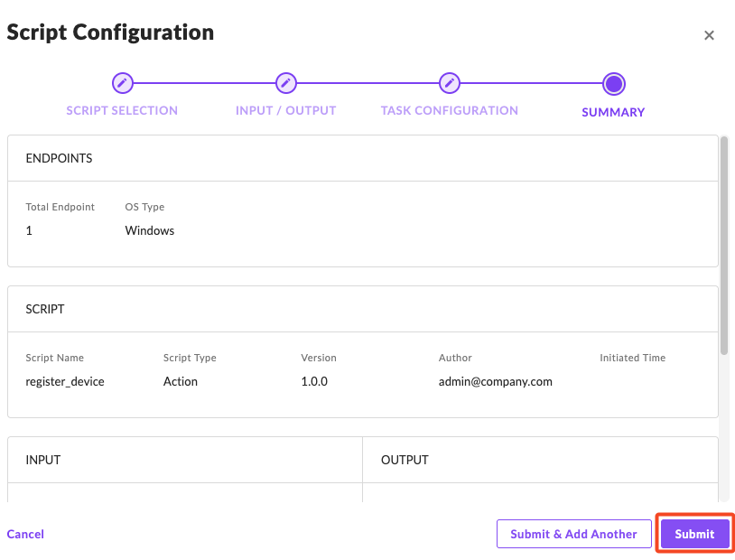Open the Input / Output step label

(285, 111)
